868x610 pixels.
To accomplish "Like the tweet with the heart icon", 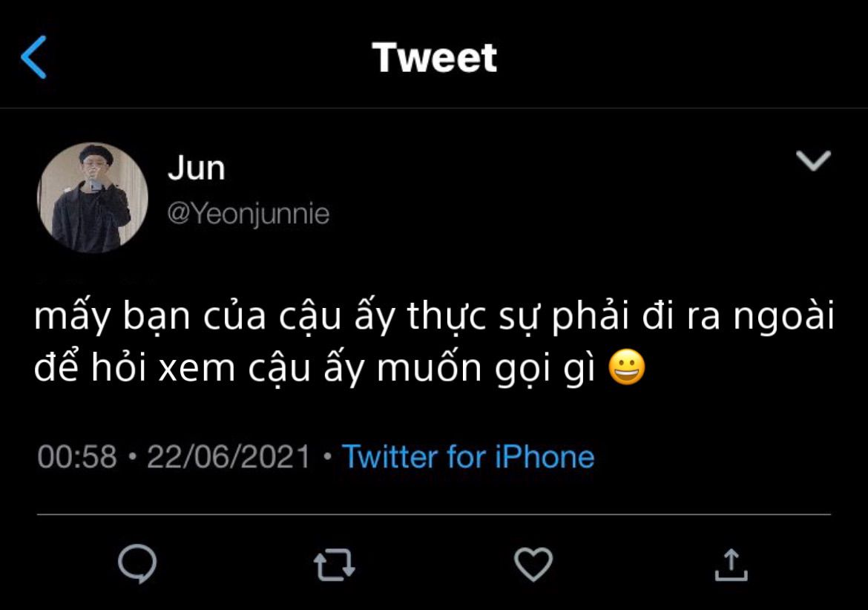I will [533, 564].
